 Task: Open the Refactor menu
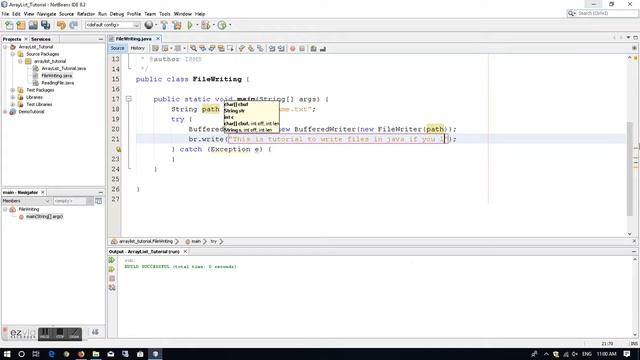[86, 14]
